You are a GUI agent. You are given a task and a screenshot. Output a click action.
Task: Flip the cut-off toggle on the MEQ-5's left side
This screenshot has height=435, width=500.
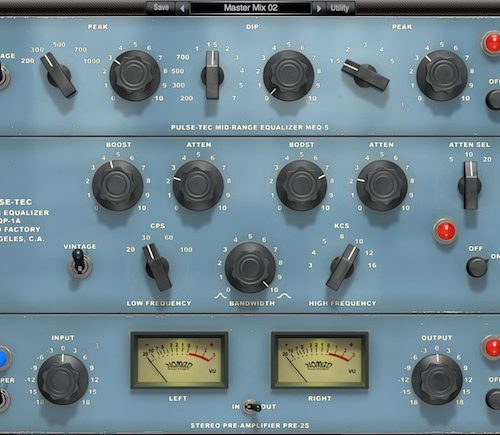click(3, 77)
